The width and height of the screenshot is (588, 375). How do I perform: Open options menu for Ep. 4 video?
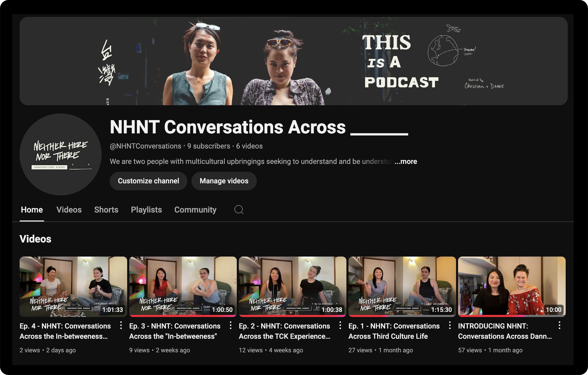(121, 325)
